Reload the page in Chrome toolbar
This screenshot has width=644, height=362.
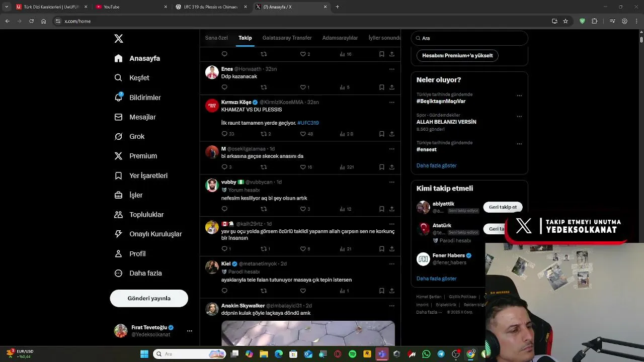click(31, 21)
